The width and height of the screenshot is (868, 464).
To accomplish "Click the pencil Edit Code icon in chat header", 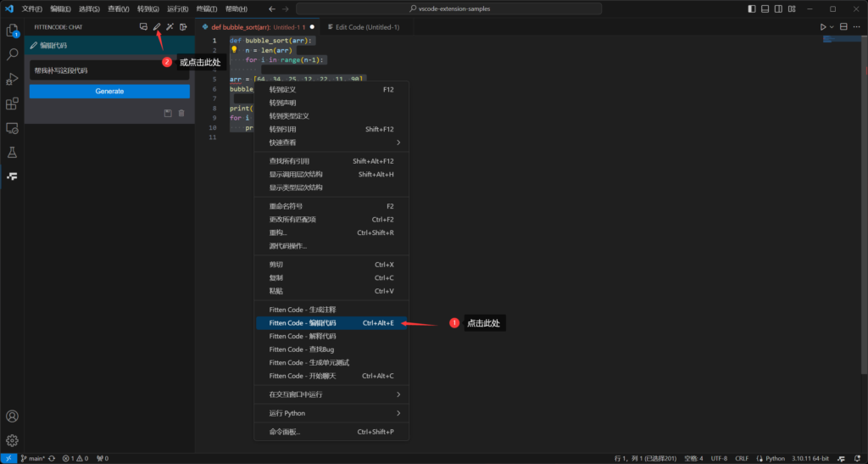I will coord(157,27).
